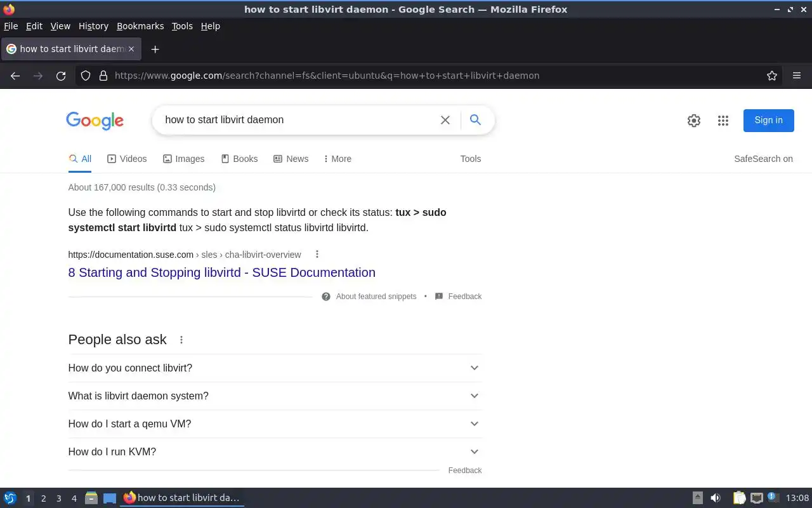Go back to the previous page
Screen dimensions: 812x508
(x=15, y=76)
